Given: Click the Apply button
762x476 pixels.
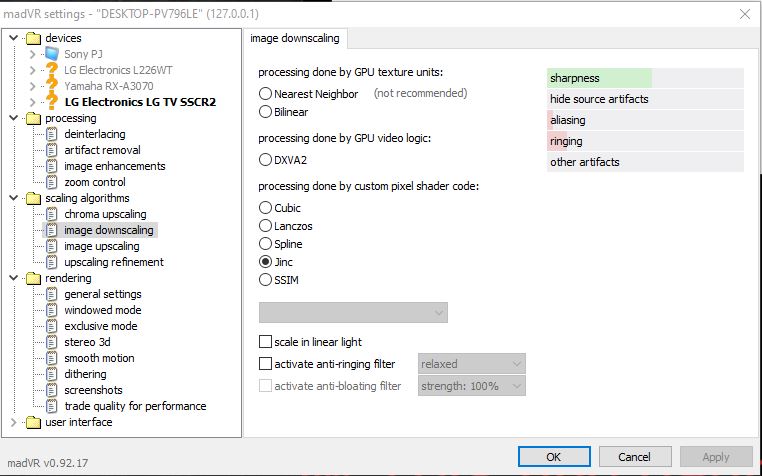Looking at the screenshot, I should 716,457.
